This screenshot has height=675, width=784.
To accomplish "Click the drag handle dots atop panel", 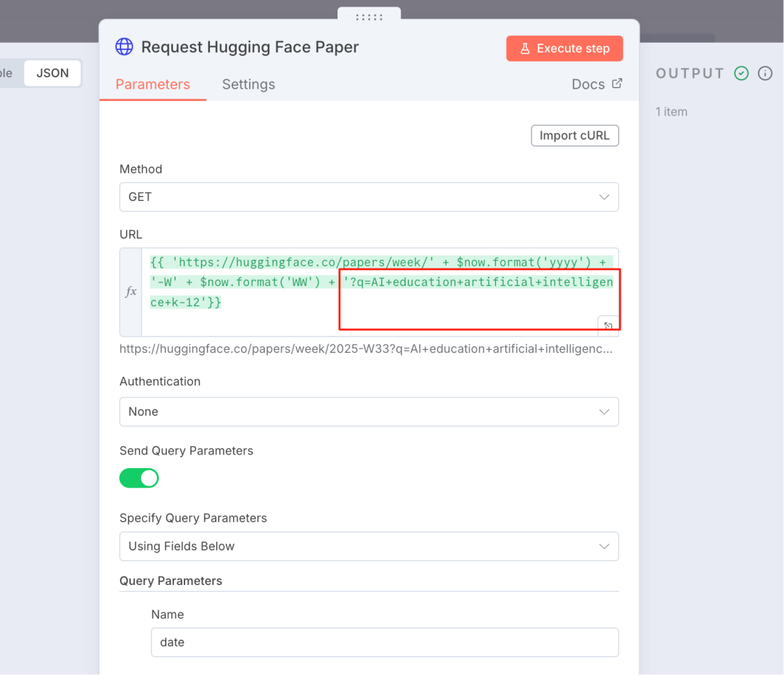I will [369, 17].
